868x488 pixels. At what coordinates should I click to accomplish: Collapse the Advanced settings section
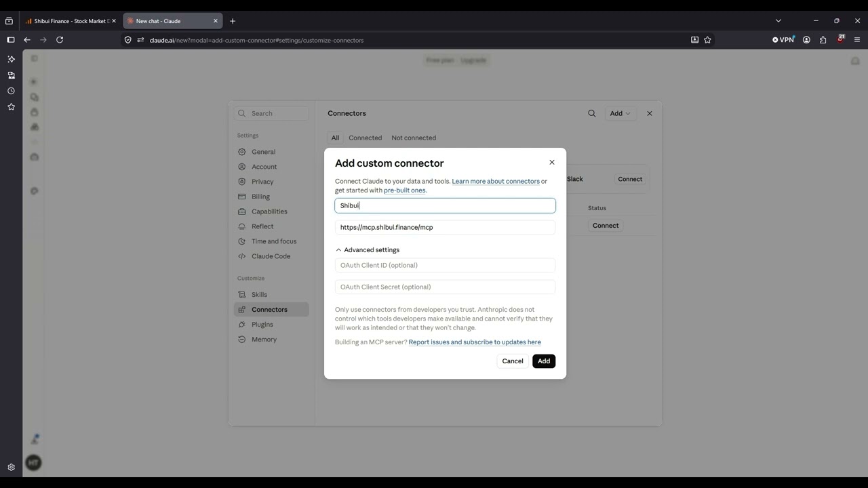368,250
